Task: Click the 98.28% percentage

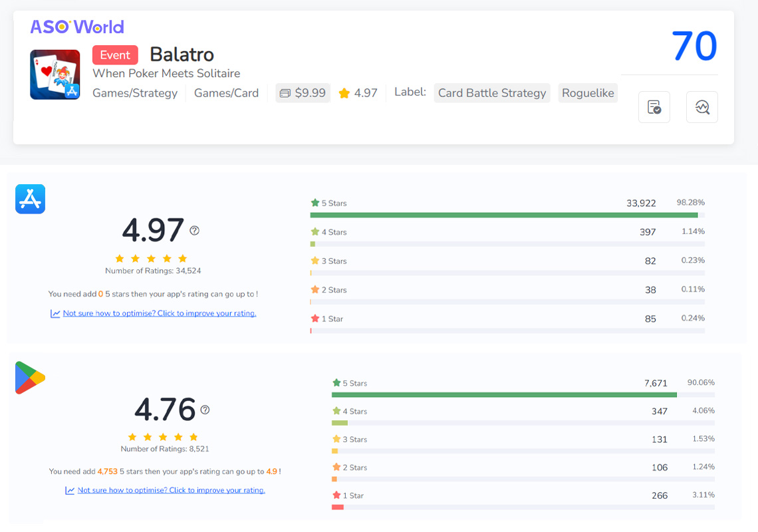Action: (690, 202)
